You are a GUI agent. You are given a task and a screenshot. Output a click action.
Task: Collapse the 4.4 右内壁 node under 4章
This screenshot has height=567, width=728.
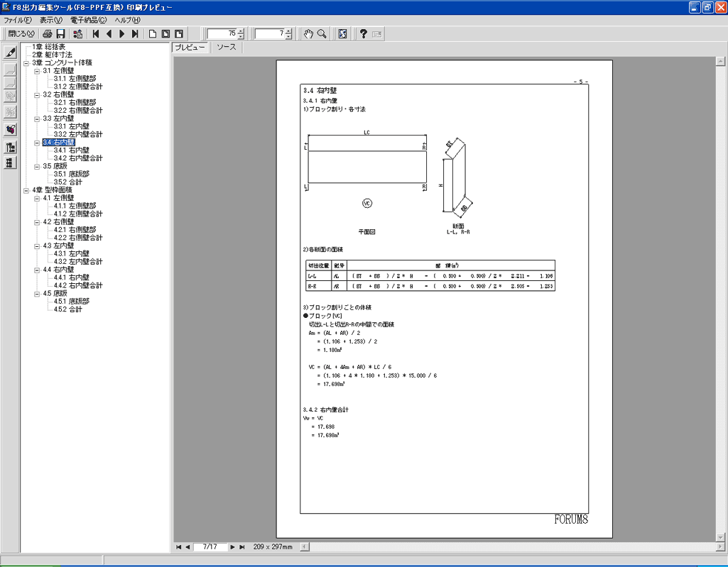coord(37,270)
